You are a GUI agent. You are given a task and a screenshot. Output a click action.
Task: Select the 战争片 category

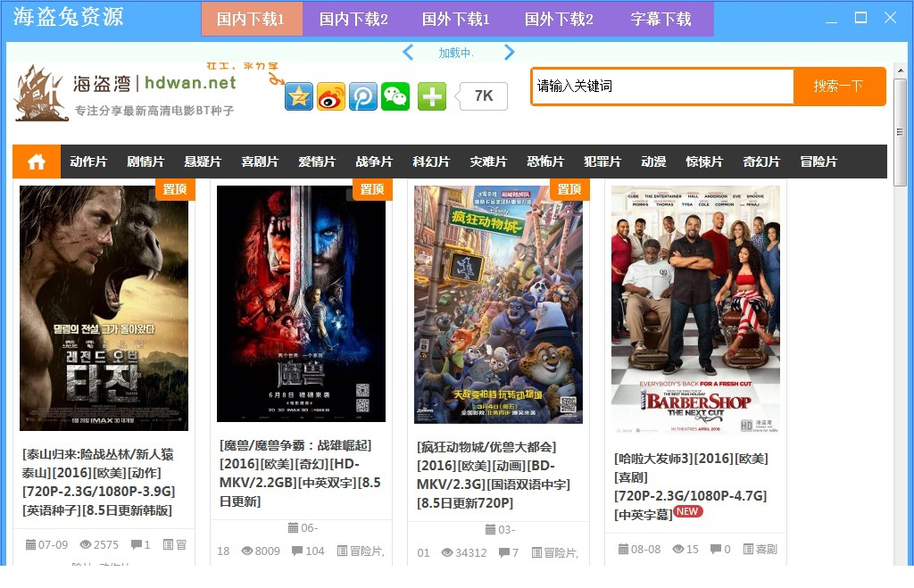pos(374,161)
